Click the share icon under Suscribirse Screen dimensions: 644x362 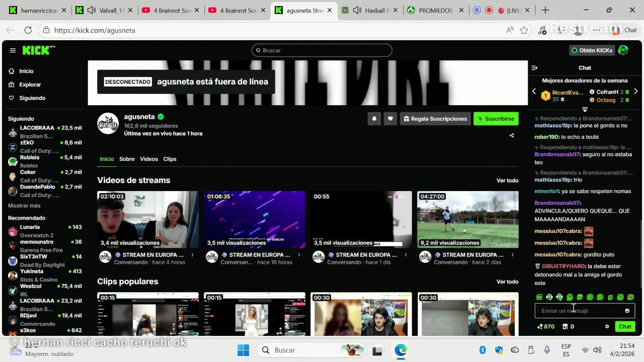[x=512, y=135]
